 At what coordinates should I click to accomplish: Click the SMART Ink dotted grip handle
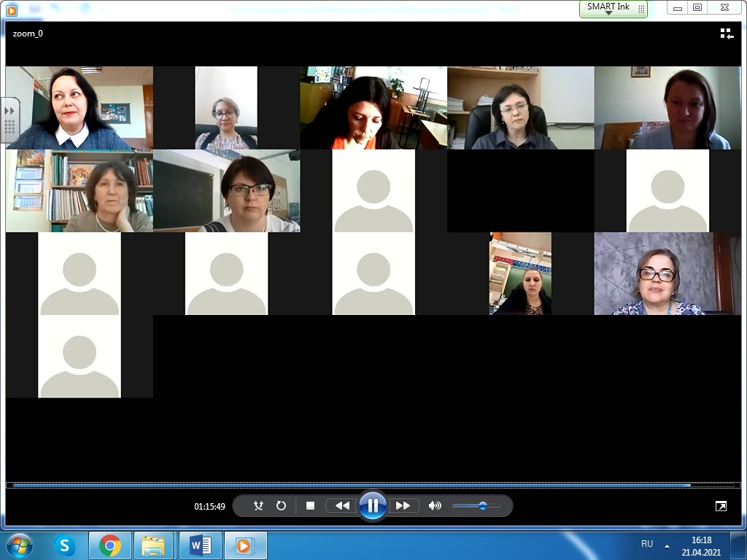click(641, 9)
